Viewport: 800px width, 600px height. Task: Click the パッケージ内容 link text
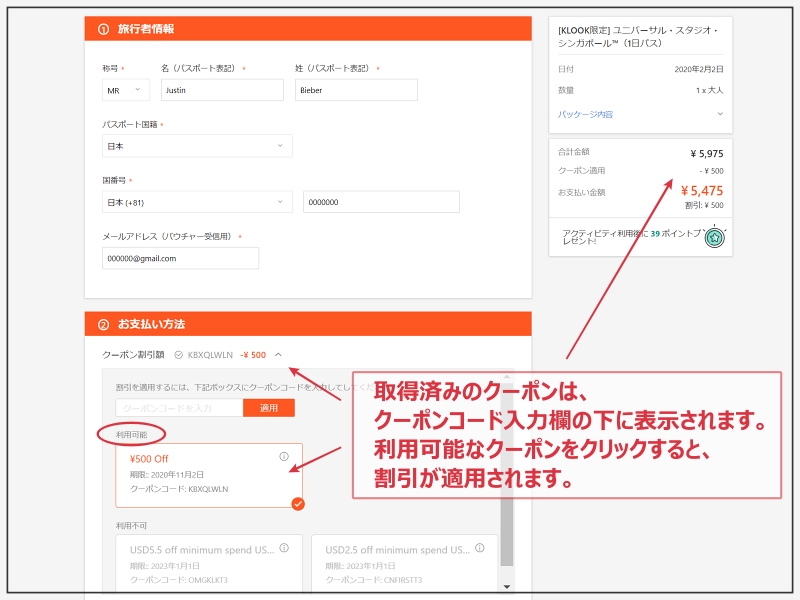point(585,114)
